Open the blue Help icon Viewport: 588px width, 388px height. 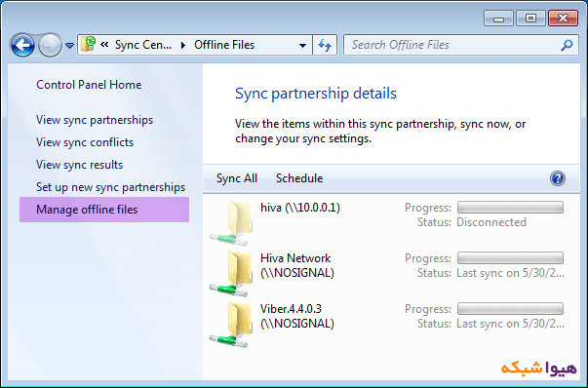(x=558, y=178)
